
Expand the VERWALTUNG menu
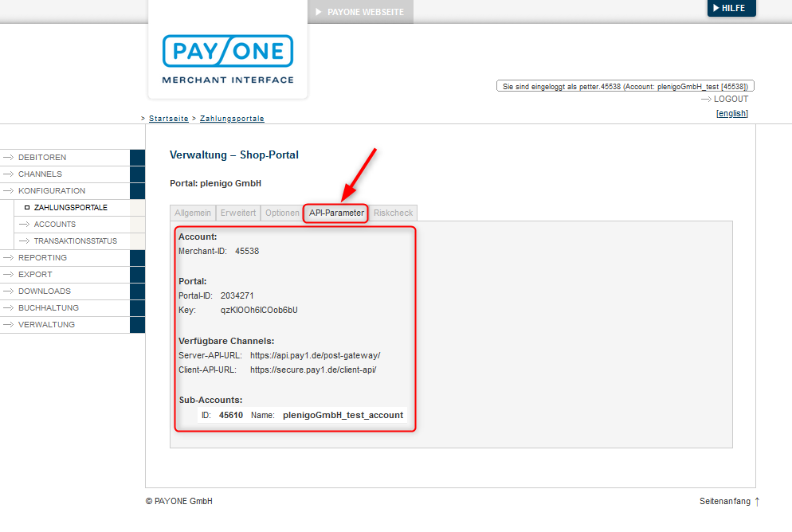(46, 324)
